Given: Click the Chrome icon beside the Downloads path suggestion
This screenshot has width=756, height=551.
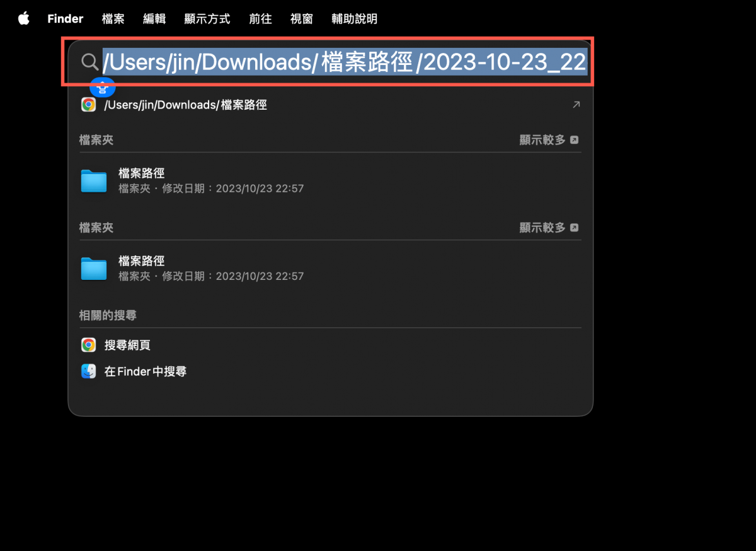Looking at the screenshot, I should click(x=89, y=105).
